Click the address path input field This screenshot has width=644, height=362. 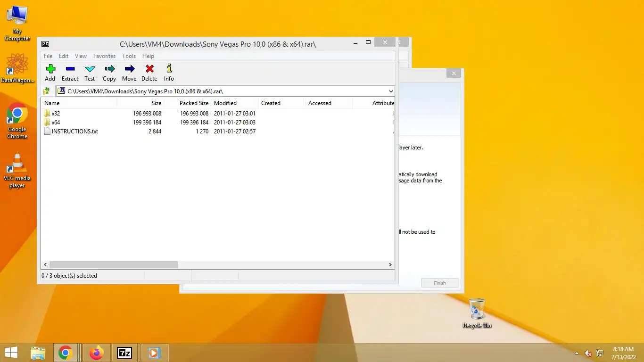[225, 91]
